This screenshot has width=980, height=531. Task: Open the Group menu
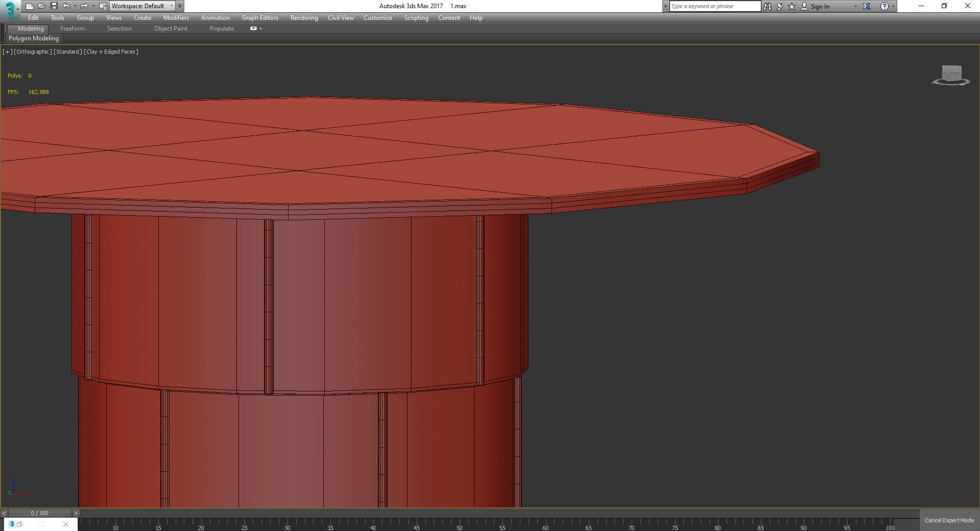pyautogui.click(x=85, y=18)
